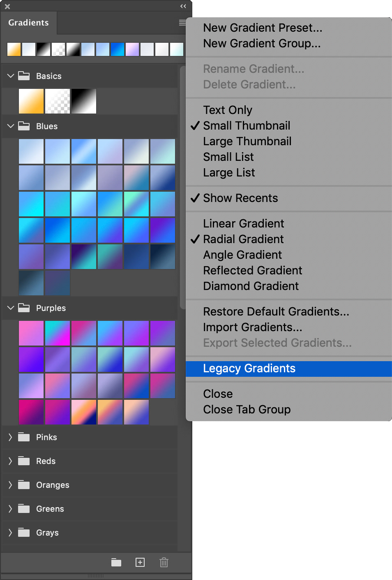The width and height of the screenshot is (392, 580).
Task: Open New Gradient Preset dialog
Action: point(263,28)
